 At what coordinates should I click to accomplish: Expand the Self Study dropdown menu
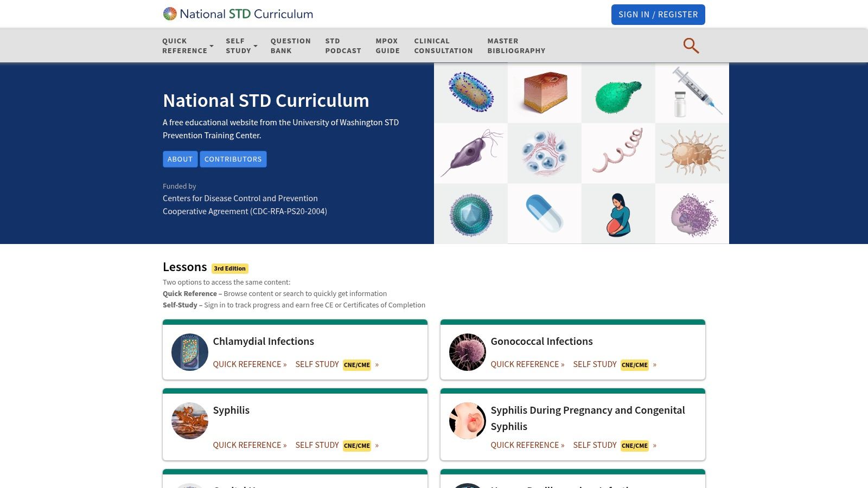tap(241, 46)
